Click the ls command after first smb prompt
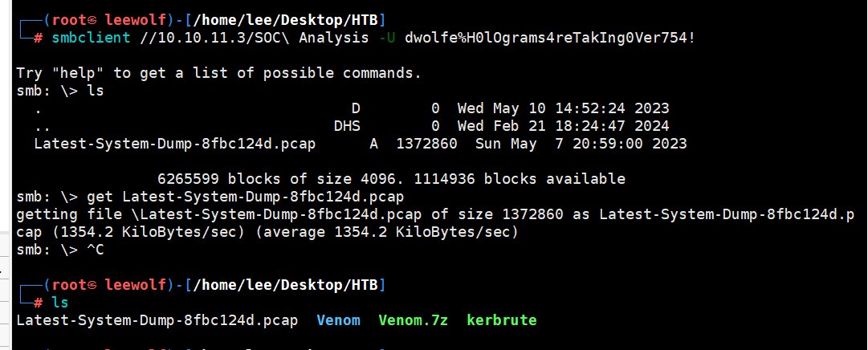 point(96,91)
